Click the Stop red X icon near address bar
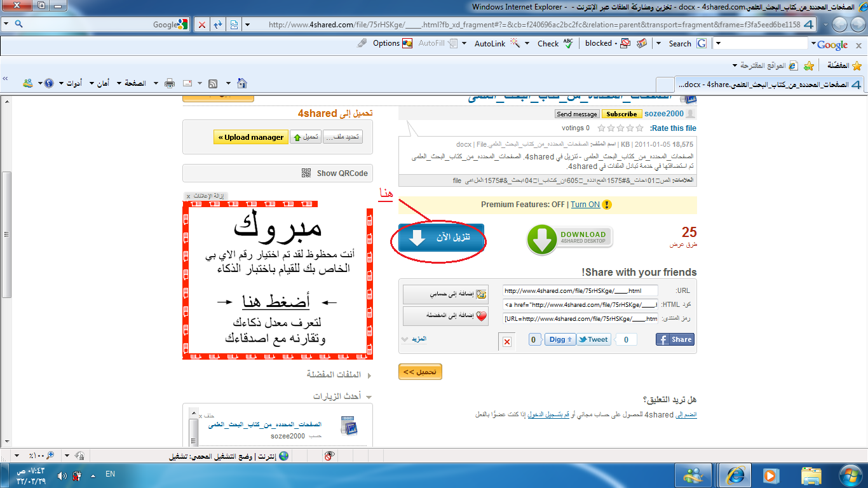The width and height of the screenshot is (868, 488). pyautogui.click(x=202, y=25)
